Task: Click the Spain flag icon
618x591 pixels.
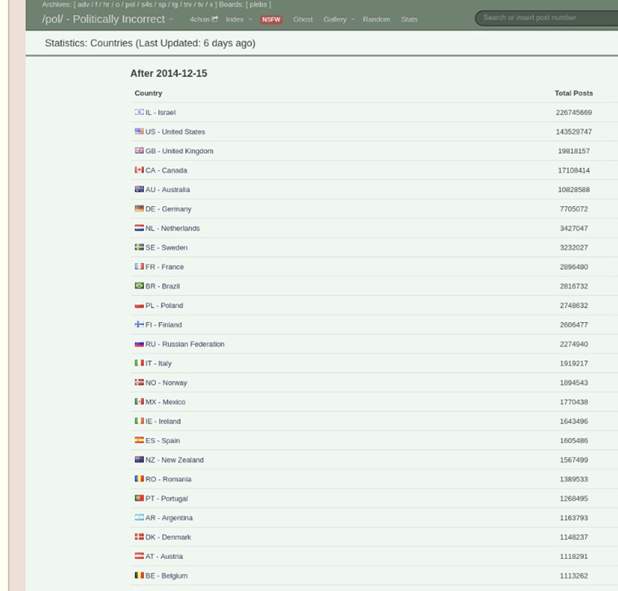Action: [x=139, y=440]
